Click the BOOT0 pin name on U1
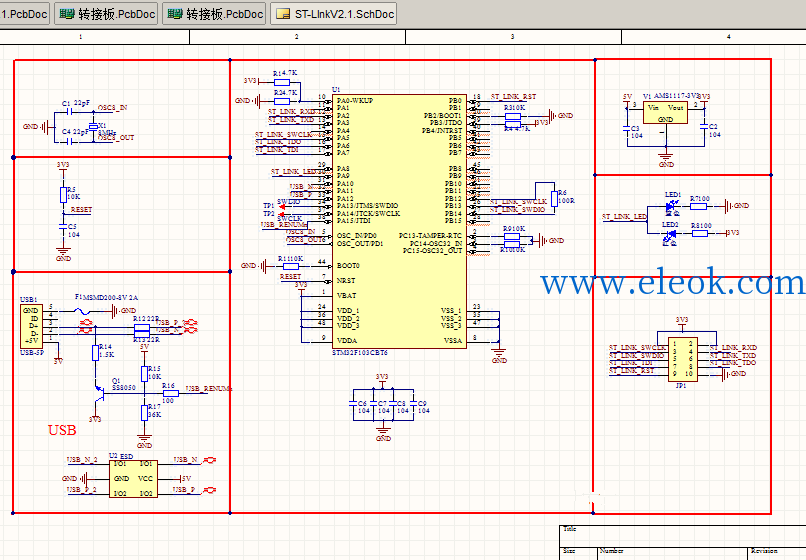Image resolution: width=806 pixels, height=560 pixels. coord(348,266)
